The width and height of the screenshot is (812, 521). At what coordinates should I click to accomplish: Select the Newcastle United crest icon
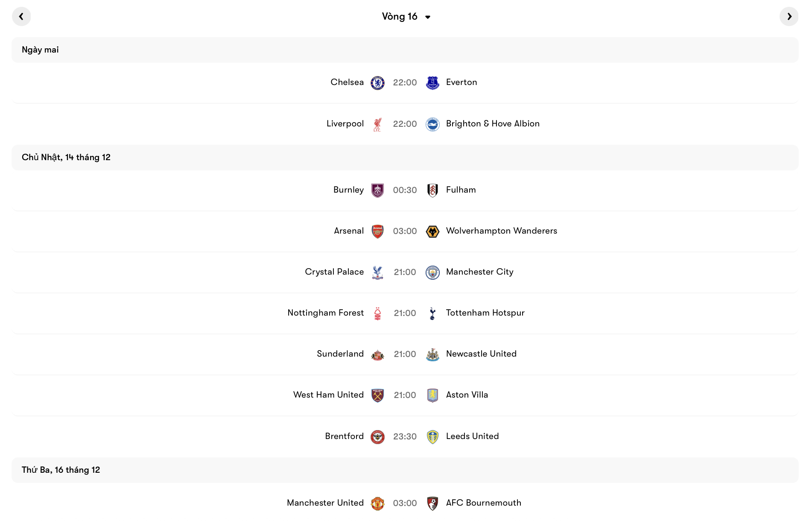[x=432, y=354]
